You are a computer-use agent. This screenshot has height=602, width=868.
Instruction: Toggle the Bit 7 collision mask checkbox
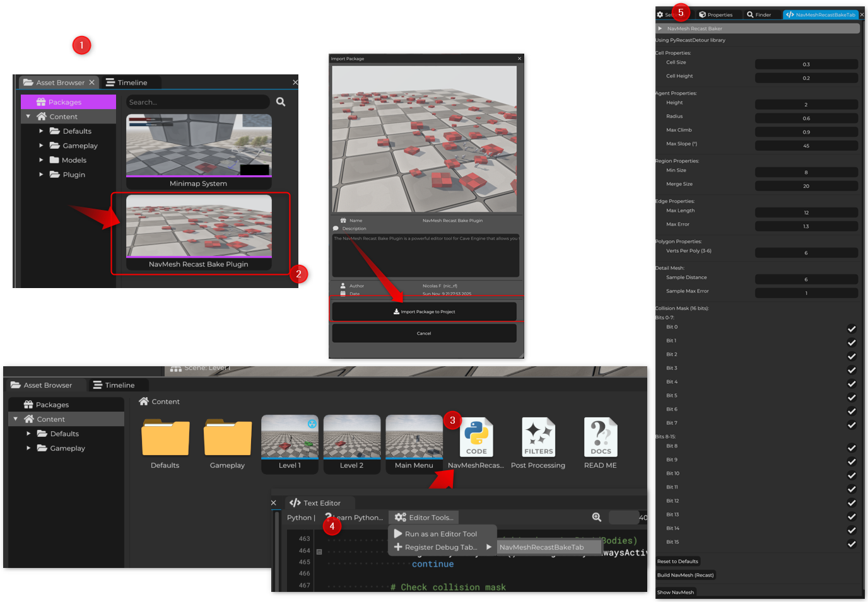851,425
